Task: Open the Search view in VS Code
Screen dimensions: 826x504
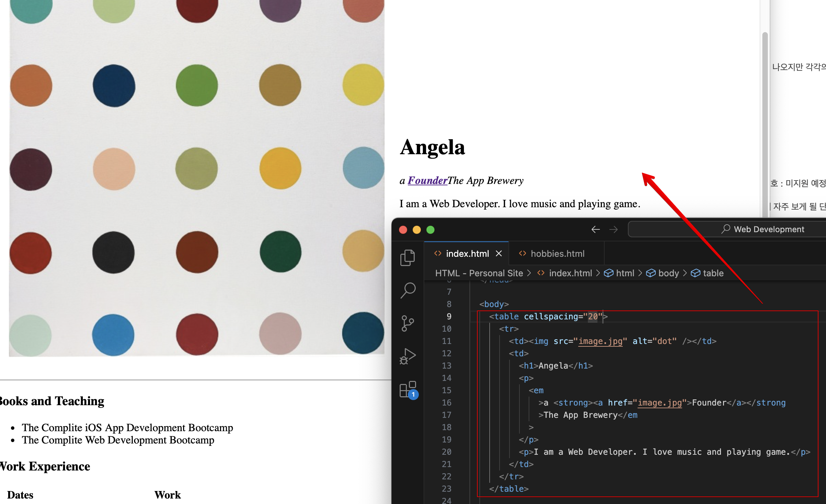Action: pyautogui.click(x=408, y=290)
